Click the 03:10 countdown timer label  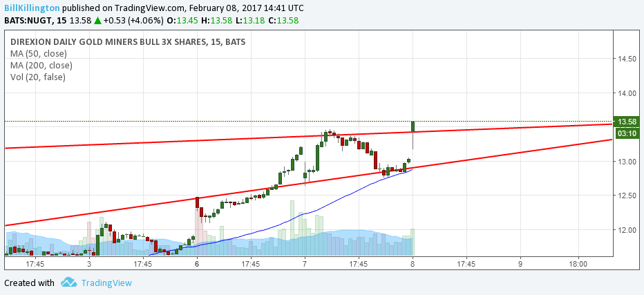click(626, 133)
